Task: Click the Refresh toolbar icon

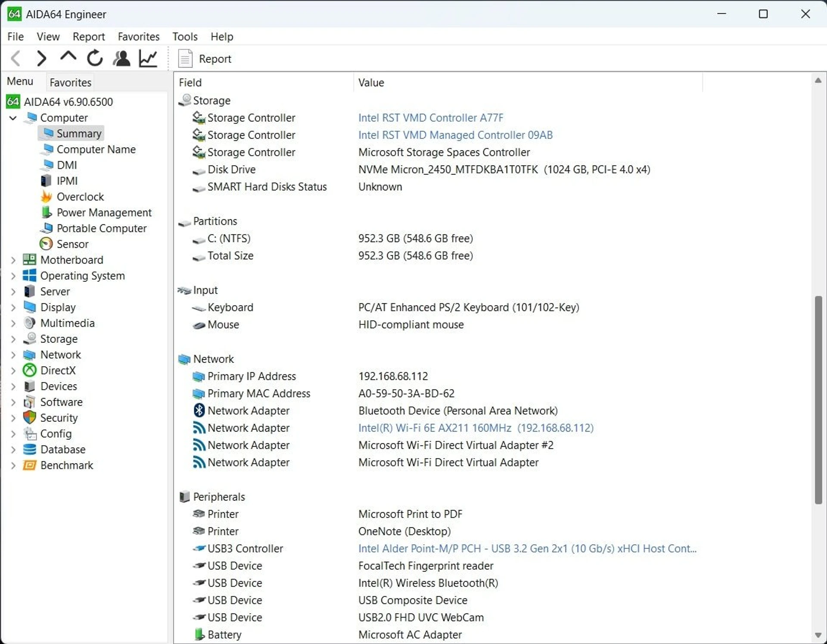Action: [95, 58]
